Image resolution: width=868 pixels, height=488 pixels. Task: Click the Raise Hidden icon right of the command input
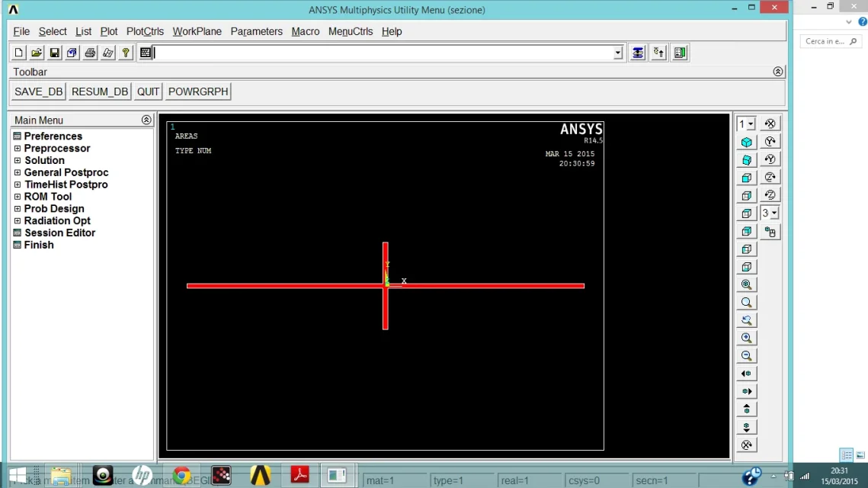[638, 53]
